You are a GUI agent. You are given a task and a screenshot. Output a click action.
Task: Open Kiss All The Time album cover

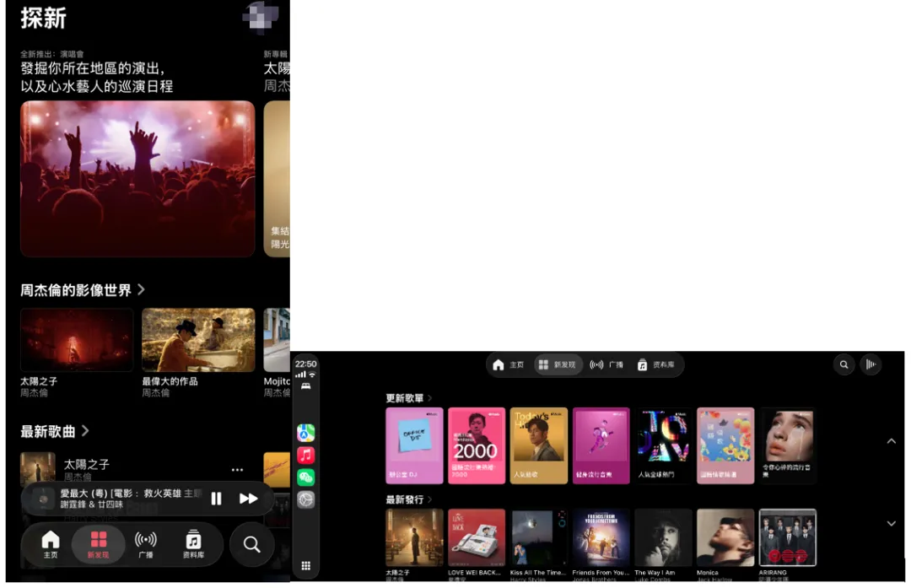[x=538, y=537]
